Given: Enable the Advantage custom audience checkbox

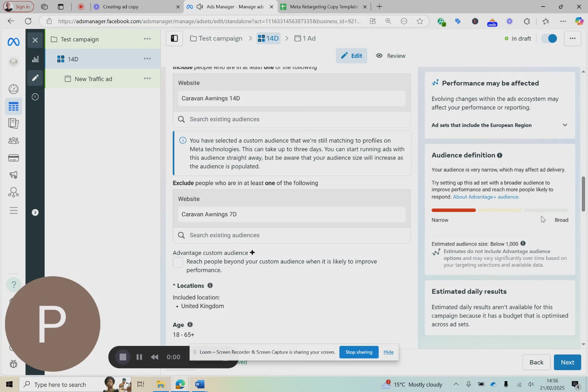Looking at the screenshot, I should (x=178, y=262).
